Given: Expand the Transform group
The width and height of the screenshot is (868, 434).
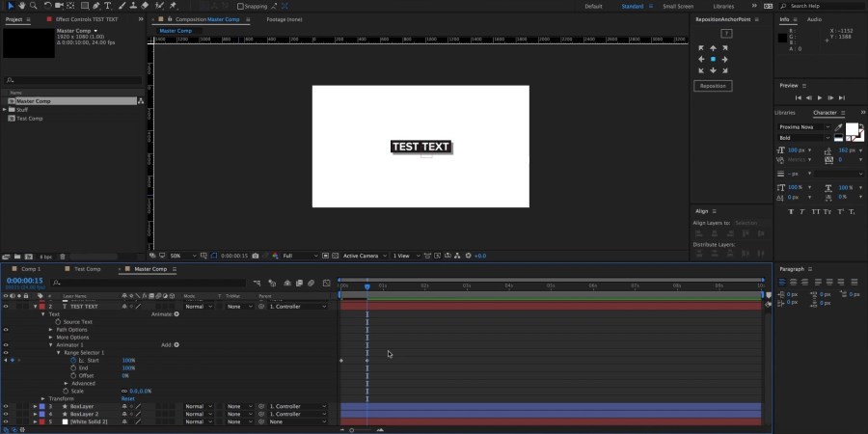Looking at the screenshot, I should click(43, 398).
